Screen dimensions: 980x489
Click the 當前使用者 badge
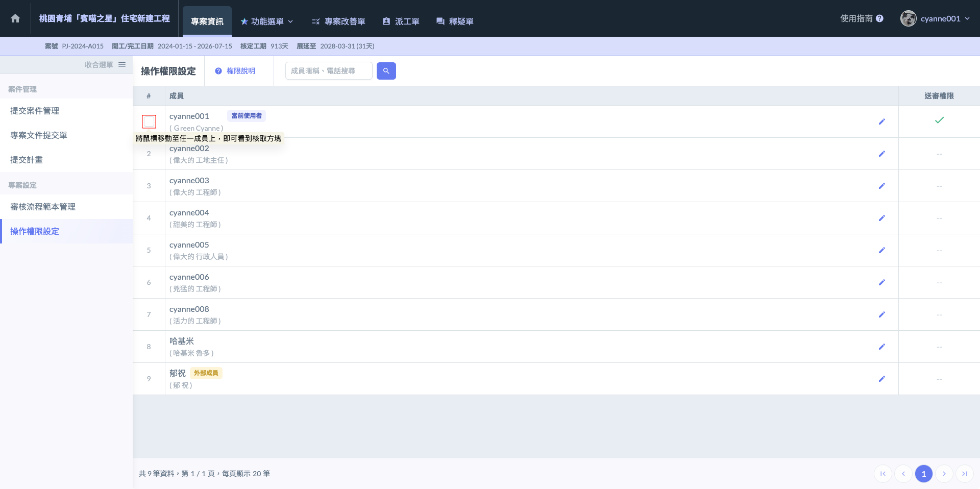click(x=247, y=116)
